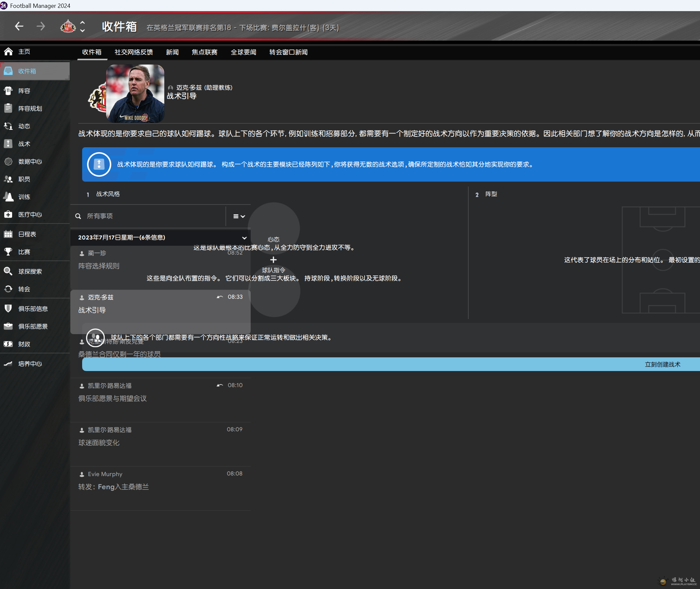Open message 转发: Feng入主桑德兰

click(160, 489)
